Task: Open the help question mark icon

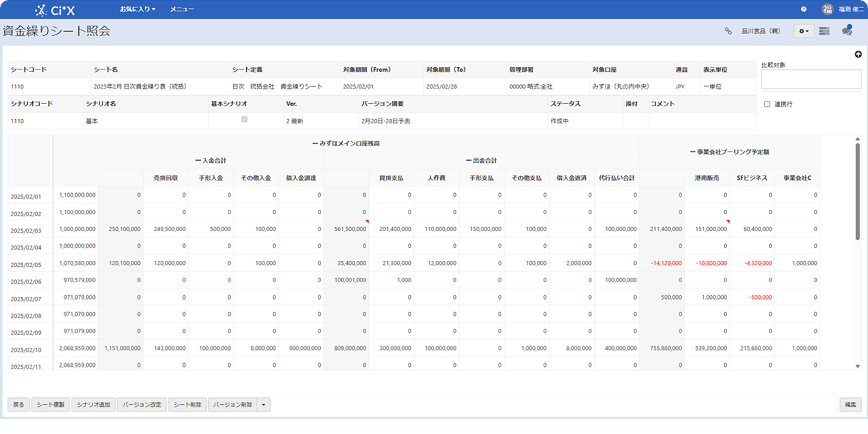Action: point(803,9)
